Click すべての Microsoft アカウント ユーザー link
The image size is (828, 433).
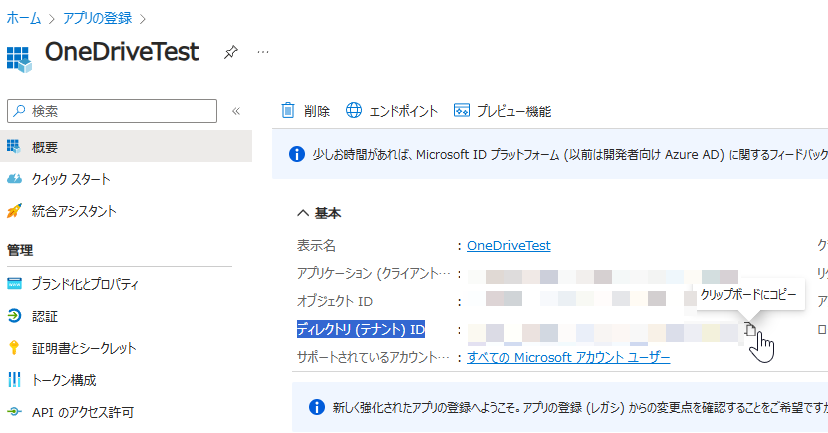click(568, 357)
